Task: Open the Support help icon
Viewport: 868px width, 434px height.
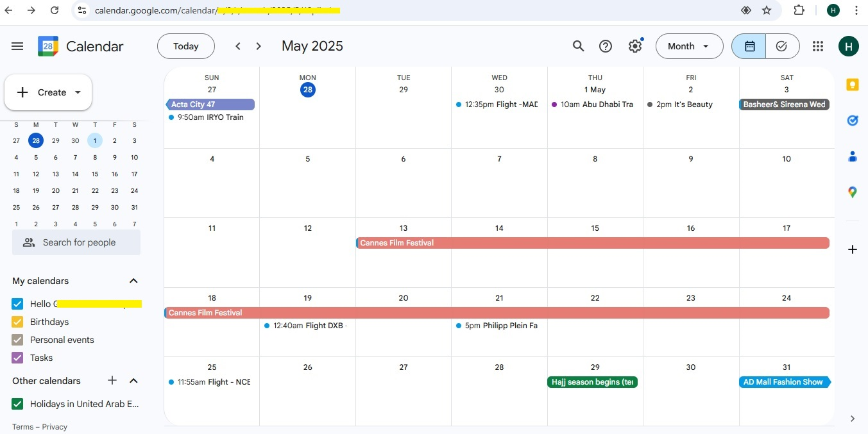Action: tap(606, 46)
